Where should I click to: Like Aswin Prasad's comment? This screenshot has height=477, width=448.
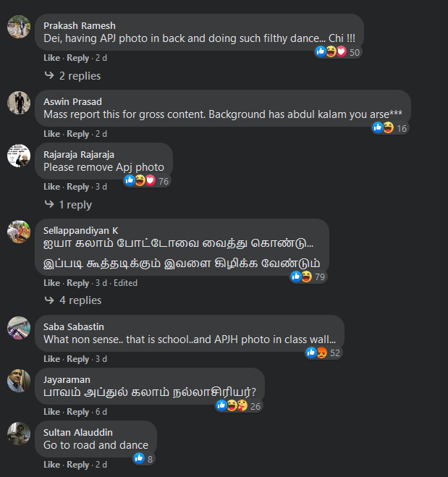click(x=51, y=134)
